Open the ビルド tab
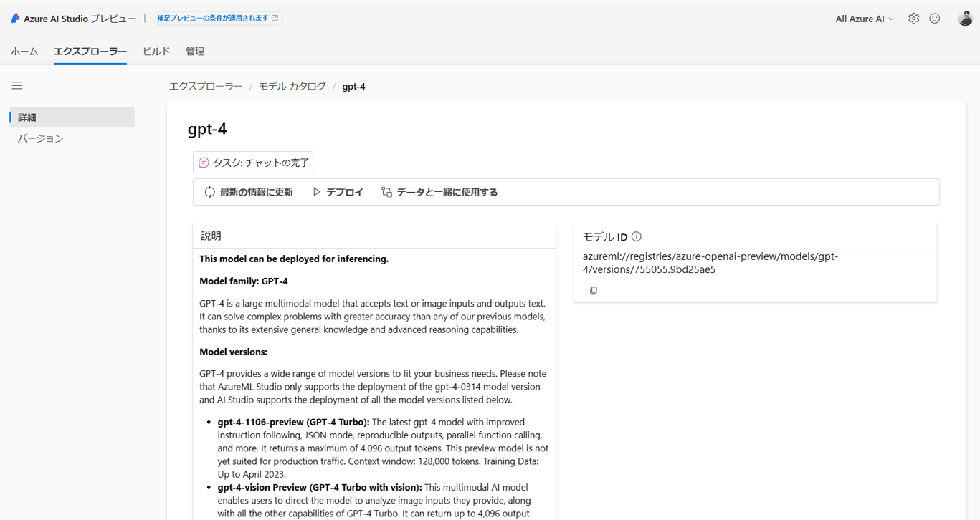The image size is (980, 520). pos(156,52)
